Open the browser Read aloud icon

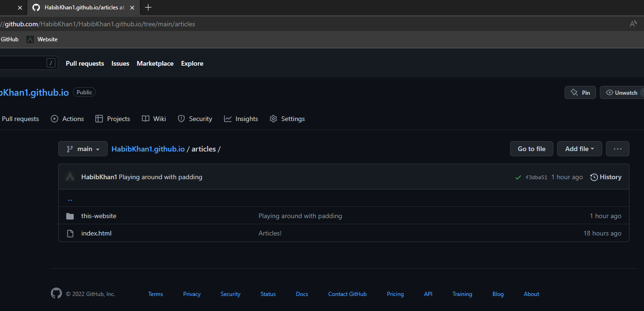pyautogui.click(x=634, y=24)
